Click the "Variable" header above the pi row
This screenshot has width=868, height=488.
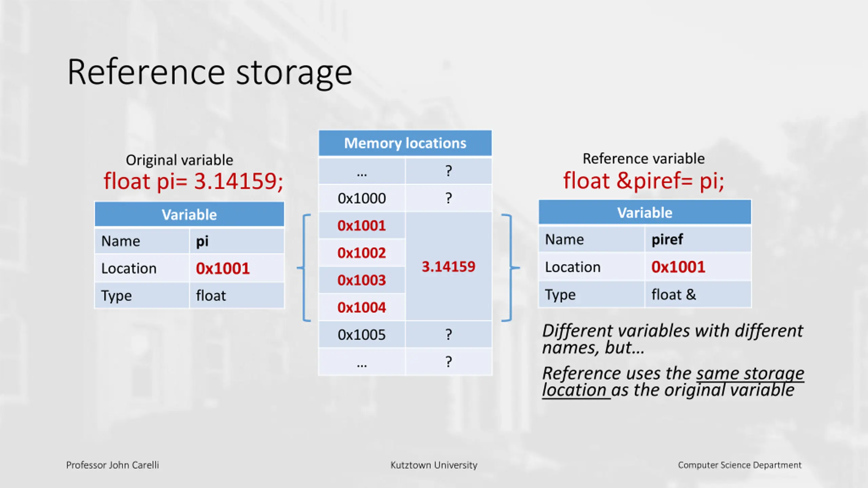pos(189,214)
